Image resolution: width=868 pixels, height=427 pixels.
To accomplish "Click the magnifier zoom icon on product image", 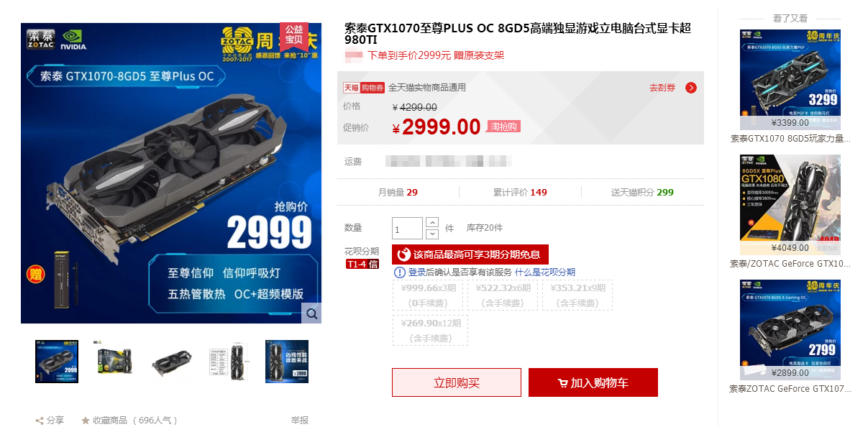I will pos(311,313).
